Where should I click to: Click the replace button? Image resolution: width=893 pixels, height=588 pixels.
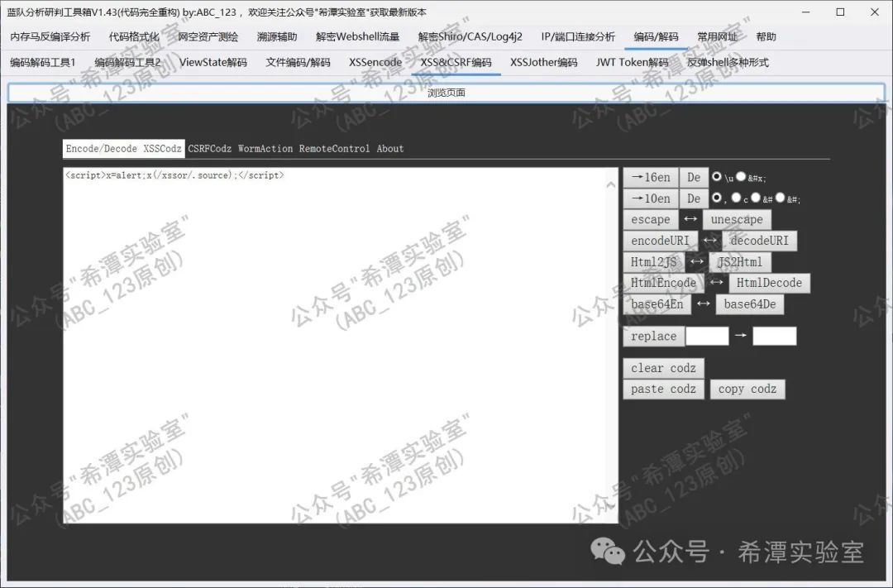point(654,336)
